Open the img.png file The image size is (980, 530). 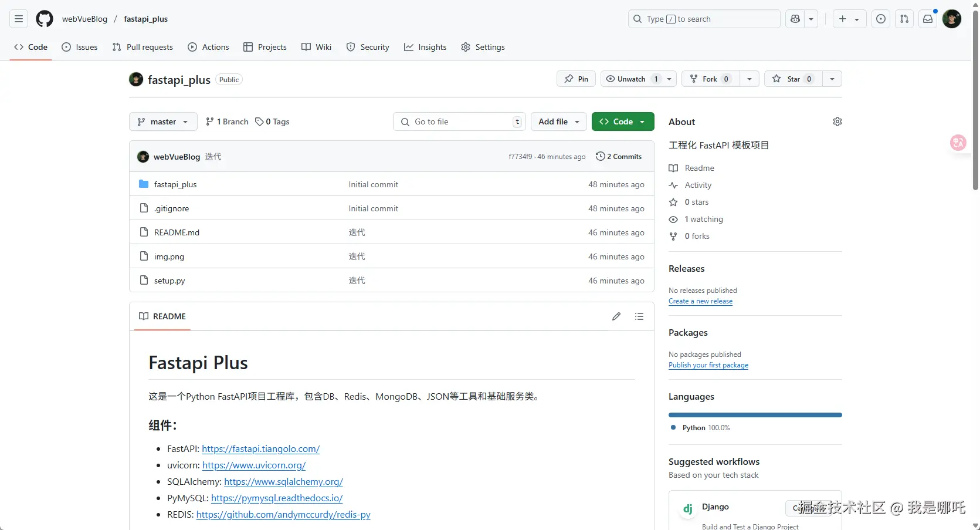coord(169,256)
